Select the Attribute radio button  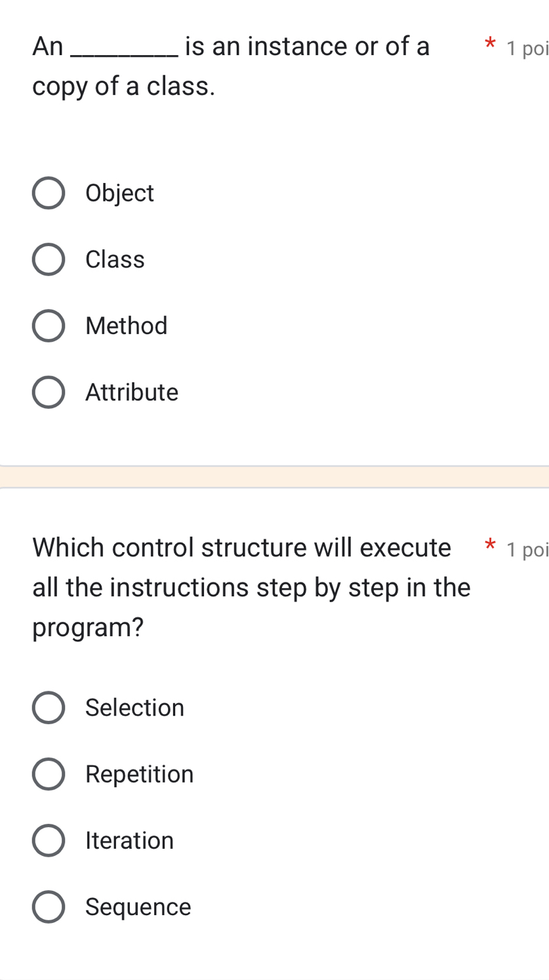click(x=49, y=392)
